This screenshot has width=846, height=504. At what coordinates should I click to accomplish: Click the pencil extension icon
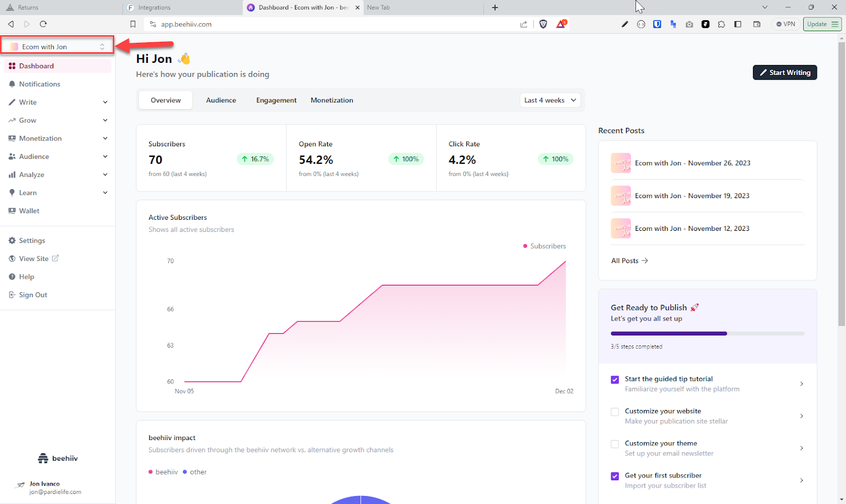click(x=624, y=24)
